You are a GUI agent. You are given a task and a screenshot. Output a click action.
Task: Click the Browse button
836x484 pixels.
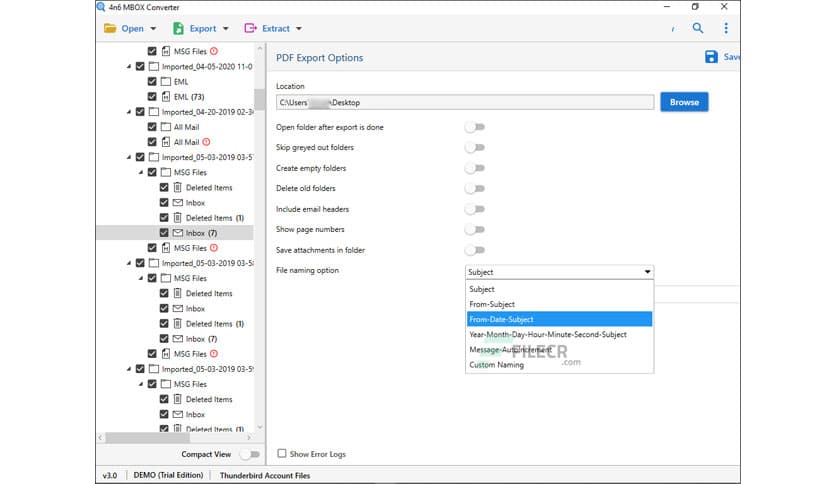[x=684, y=102]
